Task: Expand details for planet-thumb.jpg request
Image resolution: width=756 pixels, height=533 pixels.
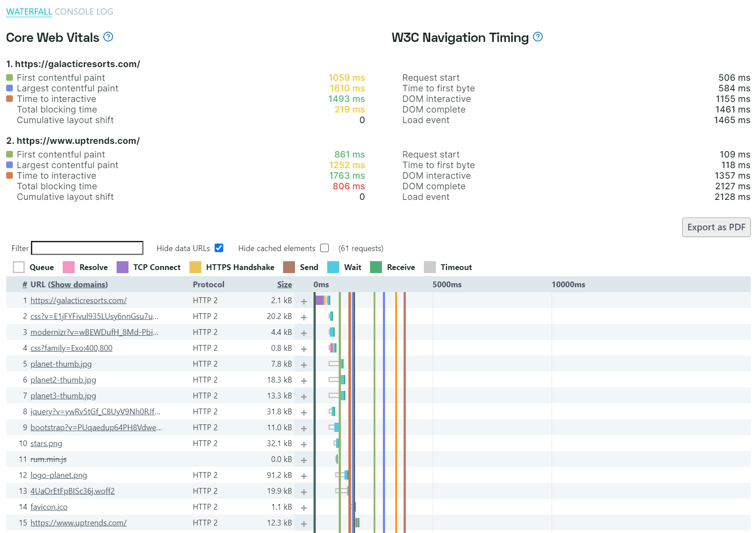Action: 304,365
